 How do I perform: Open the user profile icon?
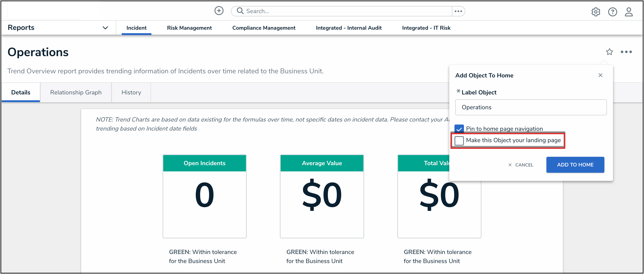628,12
